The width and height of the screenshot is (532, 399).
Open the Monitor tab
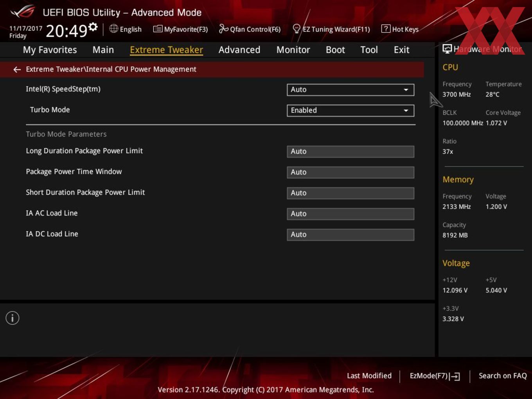(x=293, y=50)
